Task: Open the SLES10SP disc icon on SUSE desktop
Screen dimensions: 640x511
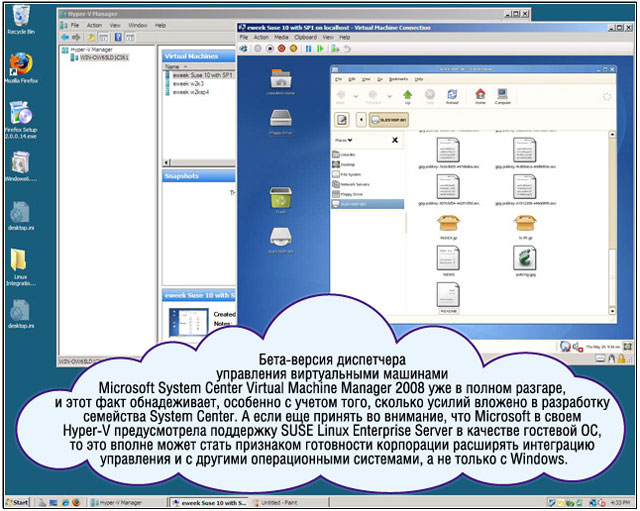Action: pyautogui.click(x=280, y=240)
